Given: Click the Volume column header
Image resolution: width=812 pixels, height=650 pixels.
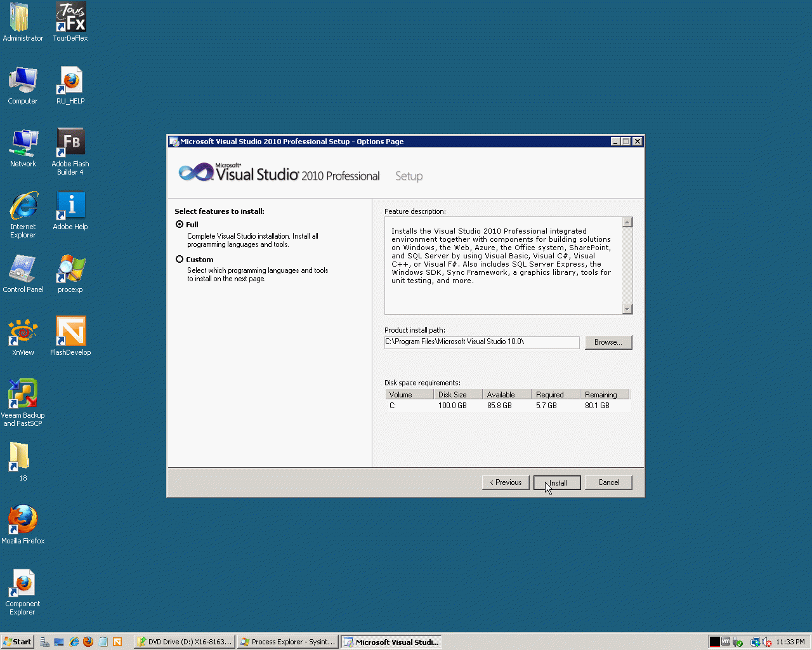Looking at the screenshot, I should [x=409, y=395].
